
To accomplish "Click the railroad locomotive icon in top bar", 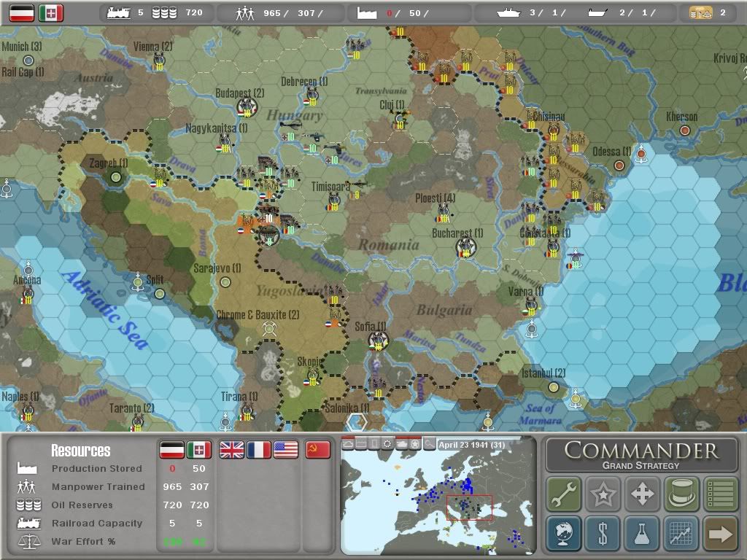I will (x=119, y=13).
